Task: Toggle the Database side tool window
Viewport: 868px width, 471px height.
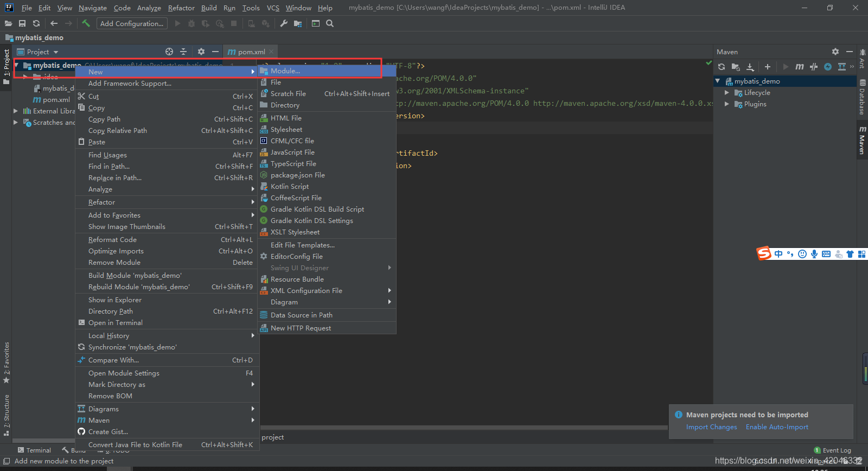Action: (862, 97)
